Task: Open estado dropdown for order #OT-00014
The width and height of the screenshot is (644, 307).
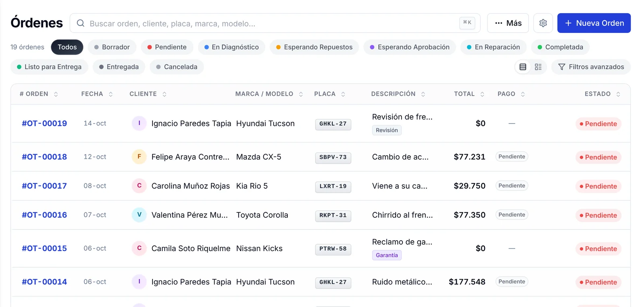Action: pyautogui.click(x=599, y=282)
